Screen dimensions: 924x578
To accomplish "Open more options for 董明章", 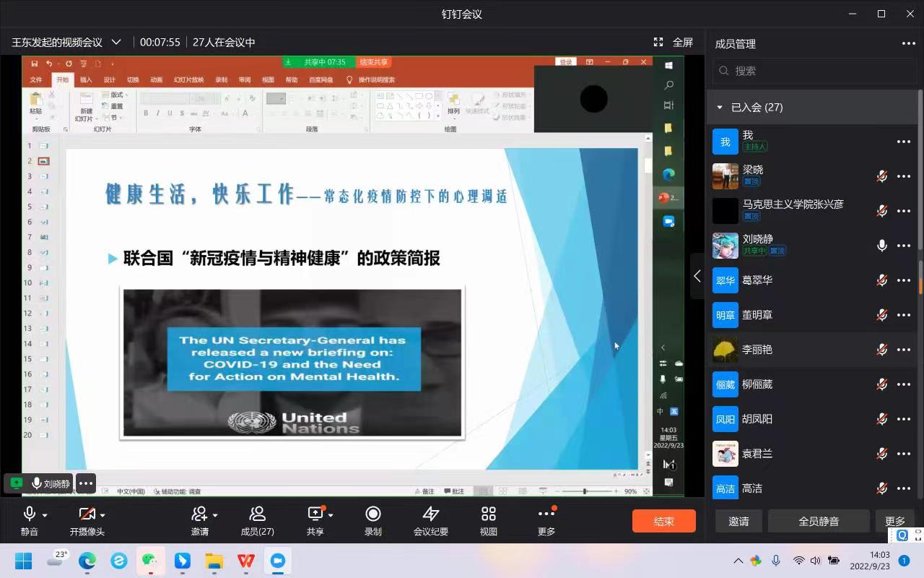I will (904, 315).
